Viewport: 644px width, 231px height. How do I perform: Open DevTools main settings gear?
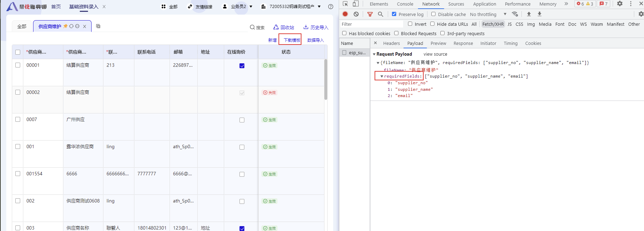click(x=620, y=3)
